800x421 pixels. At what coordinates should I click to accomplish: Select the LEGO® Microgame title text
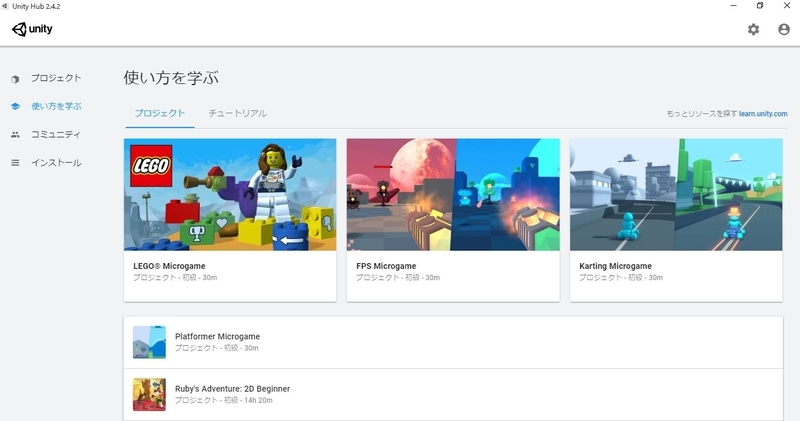click(x=169, y=266)
